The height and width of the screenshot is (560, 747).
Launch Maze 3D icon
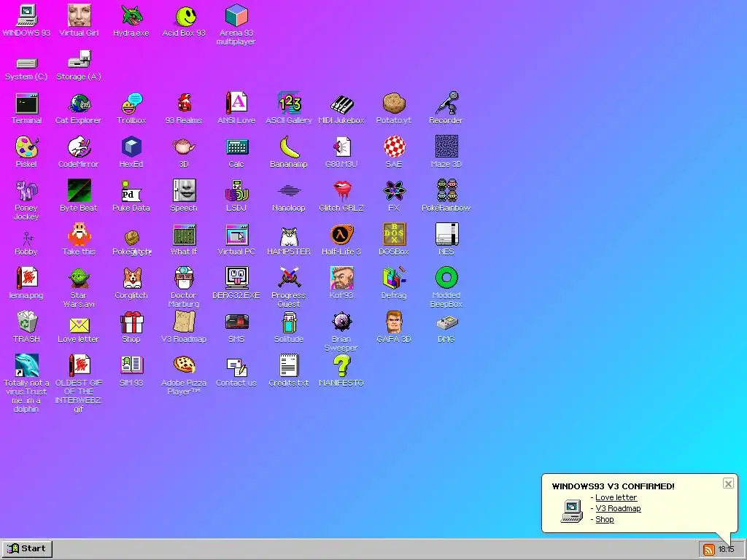coord(446,147)
